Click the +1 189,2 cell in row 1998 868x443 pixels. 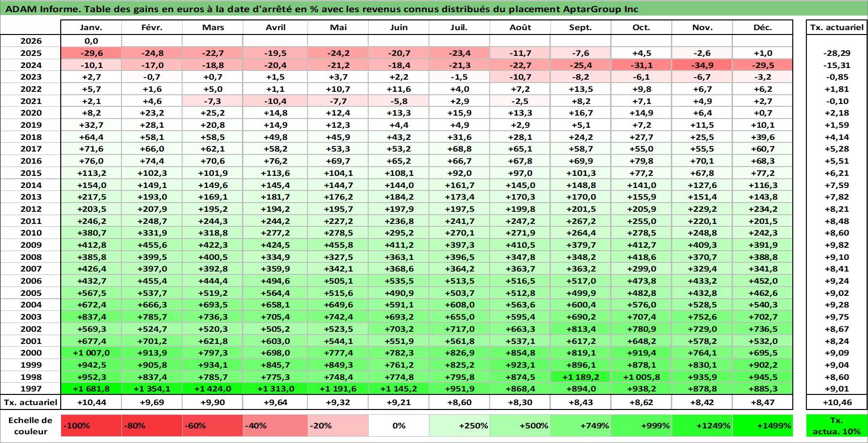(x=580, y=377)
